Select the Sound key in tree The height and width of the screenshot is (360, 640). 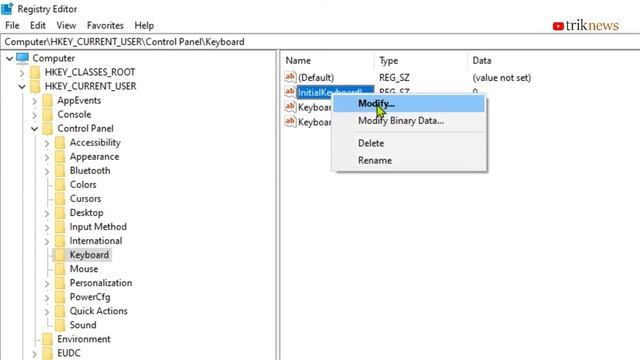(83, 325)
